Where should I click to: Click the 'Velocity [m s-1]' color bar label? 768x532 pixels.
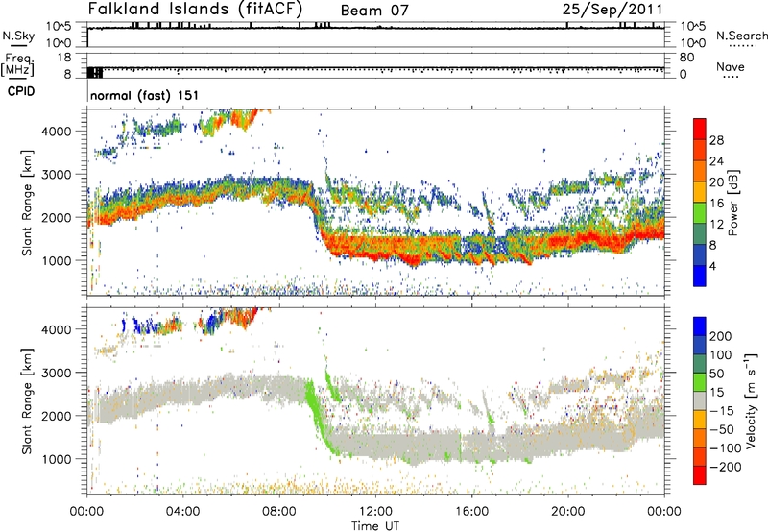click(x=751, y=400)
